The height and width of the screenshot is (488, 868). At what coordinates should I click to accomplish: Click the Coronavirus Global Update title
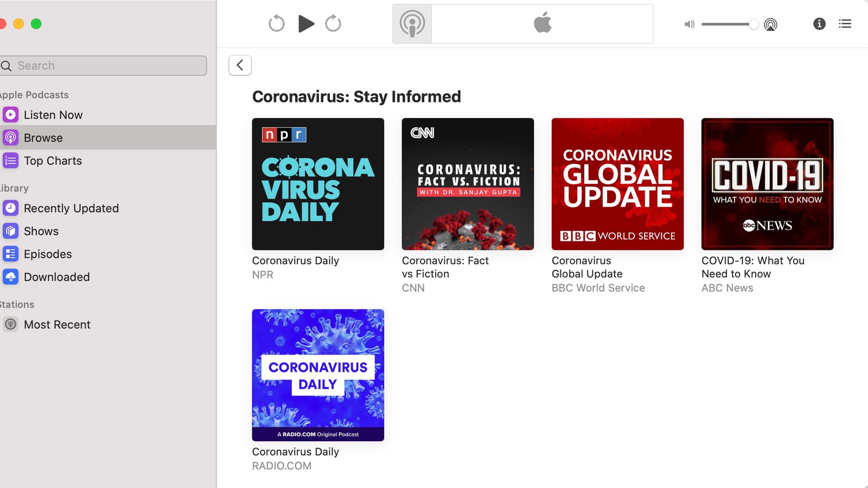587,267
